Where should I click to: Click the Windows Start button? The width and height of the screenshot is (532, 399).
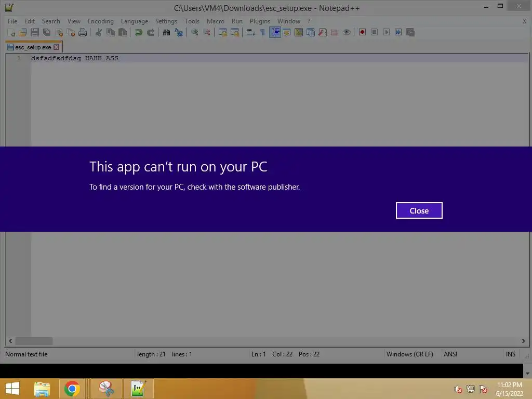(12, 389)
